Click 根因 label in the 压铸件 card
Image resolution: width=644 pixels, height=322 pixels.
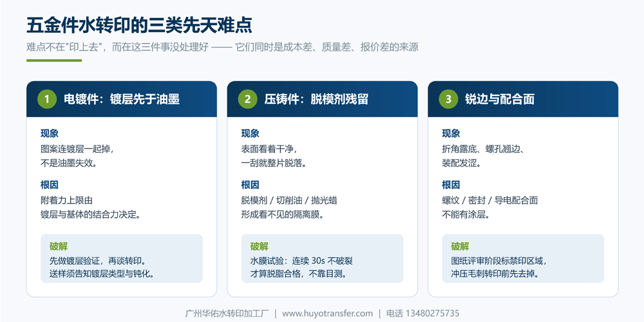pyautogui.click(x=250, y=185)
